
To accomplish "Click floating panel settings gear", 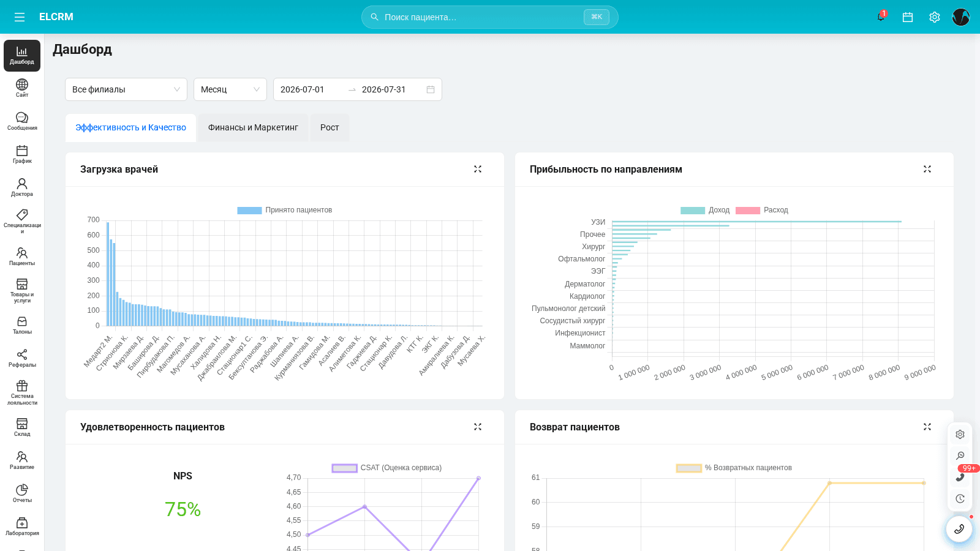I will pyautogui.click(x=960, y=434).
